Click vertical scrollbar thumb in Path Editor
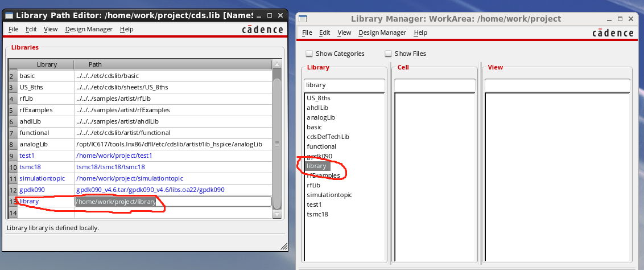Image resolution: width=644 pixels, height=270 pixels. [277, 144]
